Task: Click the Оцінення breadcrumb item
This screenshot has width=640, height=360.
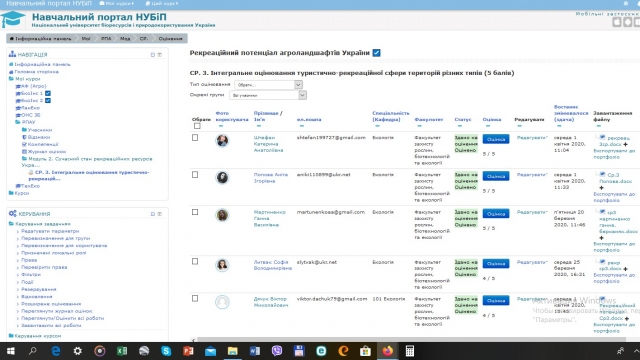Action: [x=170, y=38]
